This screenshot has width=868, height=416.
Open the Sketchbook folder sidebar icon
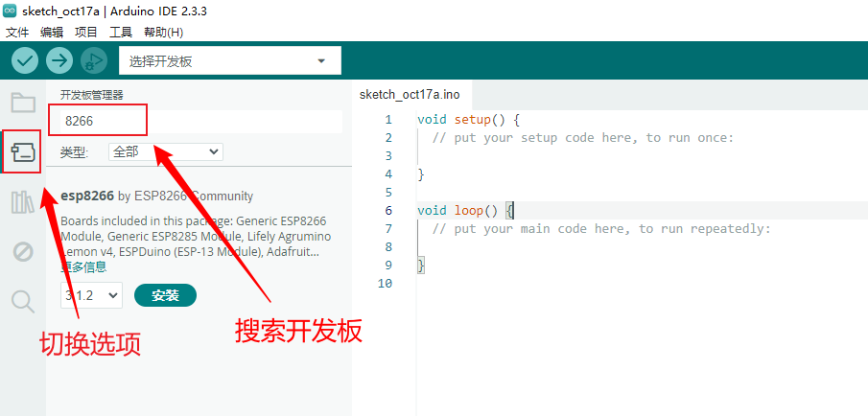(x=23, y=103)
